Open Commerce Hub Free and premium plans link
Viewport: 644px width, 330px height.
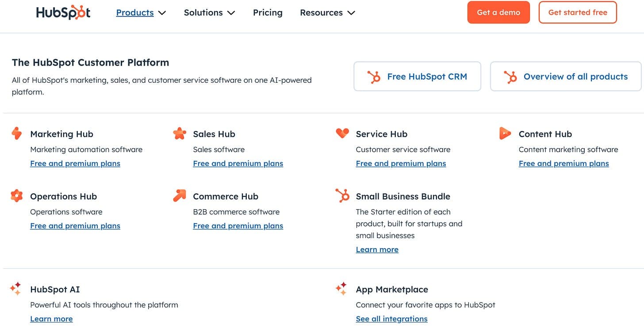(x=238, y=226)
